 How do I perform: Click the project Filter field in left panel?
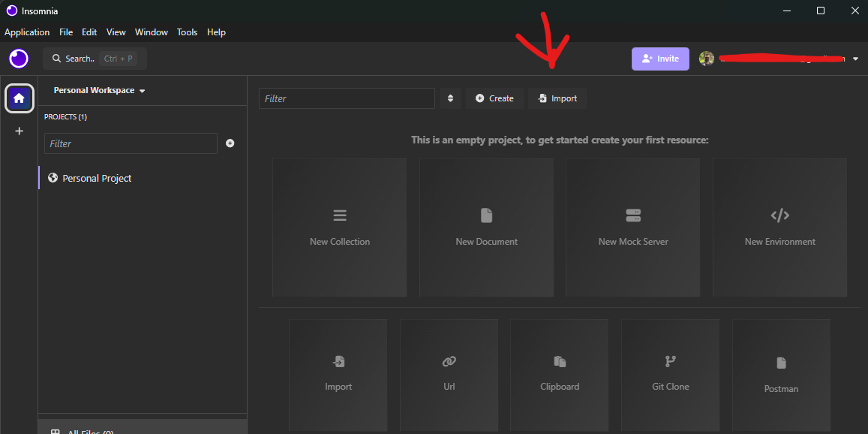pos(131,143)
